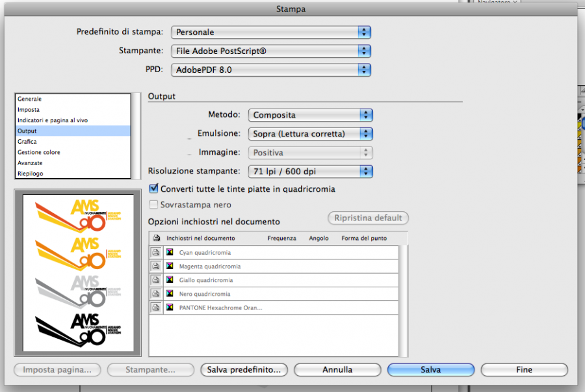Toggle printer icon for Nero quadricromia ink
Image resolution: width=585 pixels, height=392 pixels.
[156, 294]
